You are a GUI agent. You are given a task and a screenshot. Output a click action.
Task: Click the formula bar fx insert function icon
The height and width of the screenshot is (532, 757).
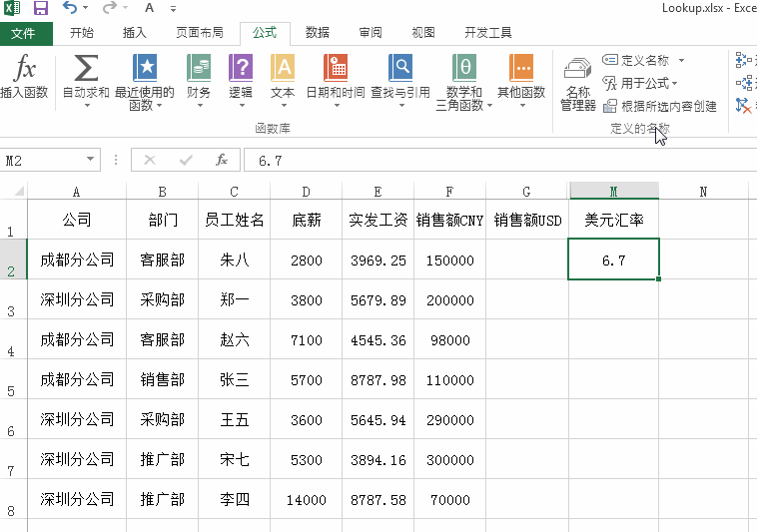[x=222, y=160]
